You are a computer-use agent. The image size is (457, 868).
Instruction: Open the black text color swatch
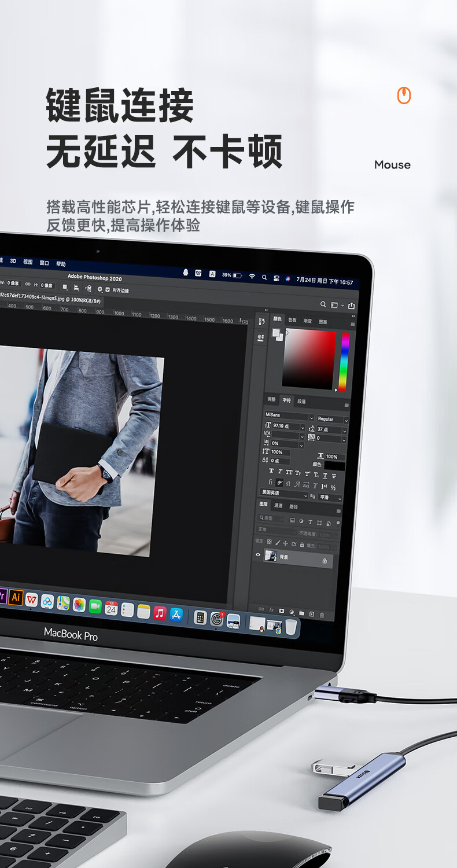335,466
